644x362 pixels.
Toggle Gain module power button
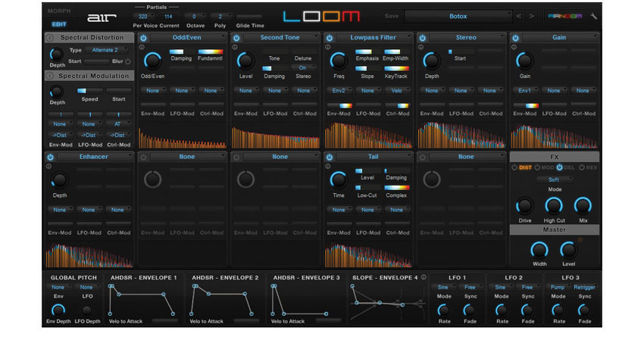pos(515,38)
